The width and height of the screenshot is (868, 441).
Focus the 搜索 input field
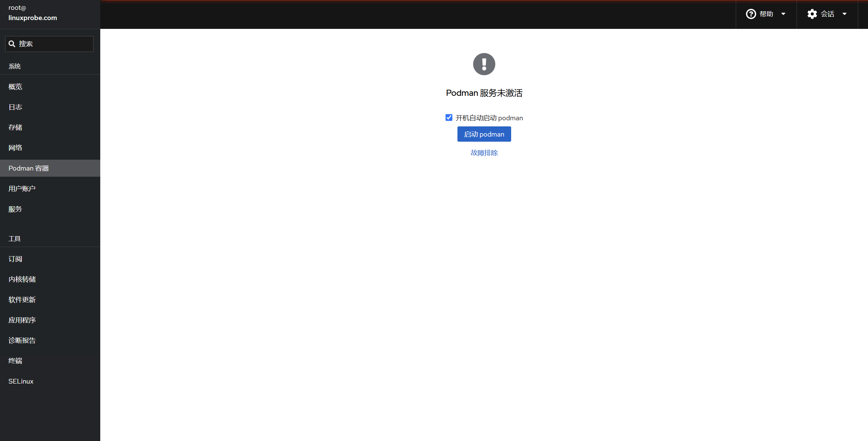tap(54, 44)
